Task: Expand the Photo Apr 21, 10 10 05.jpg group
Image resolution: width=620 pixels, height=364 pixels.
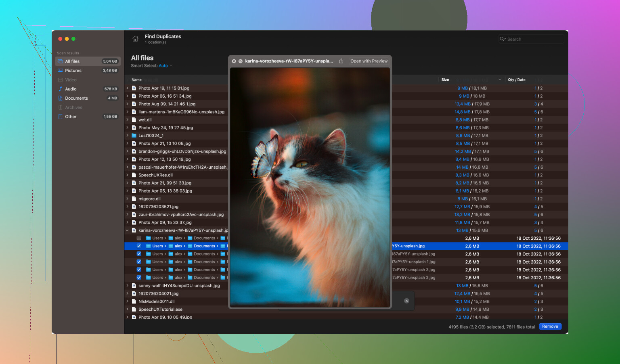Action: [x=127, y=144]
